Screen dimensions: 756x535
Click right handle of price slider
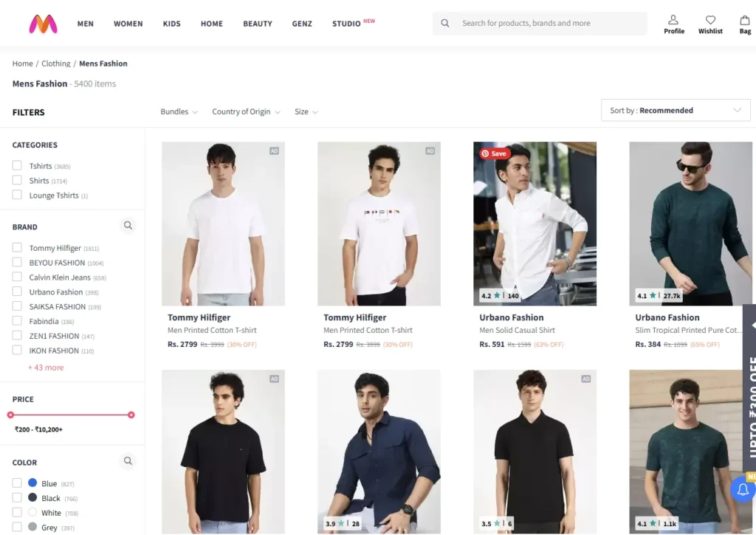click(131, 415)
